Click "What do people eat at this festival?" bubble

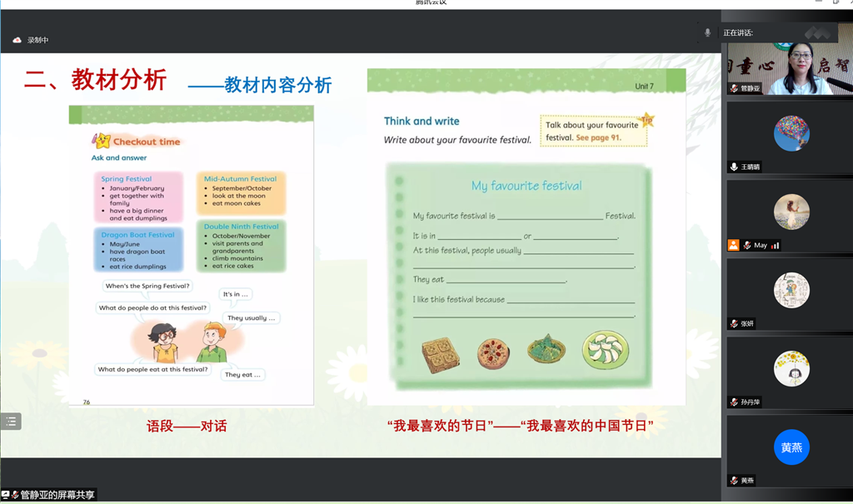pos(152,370)
